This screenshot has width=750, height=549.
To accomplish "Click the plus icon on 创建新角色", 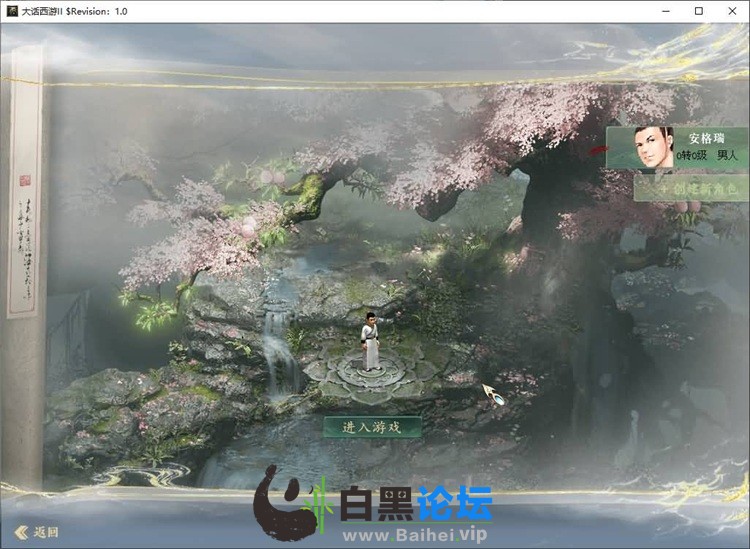I will click(x=661, y=188).
